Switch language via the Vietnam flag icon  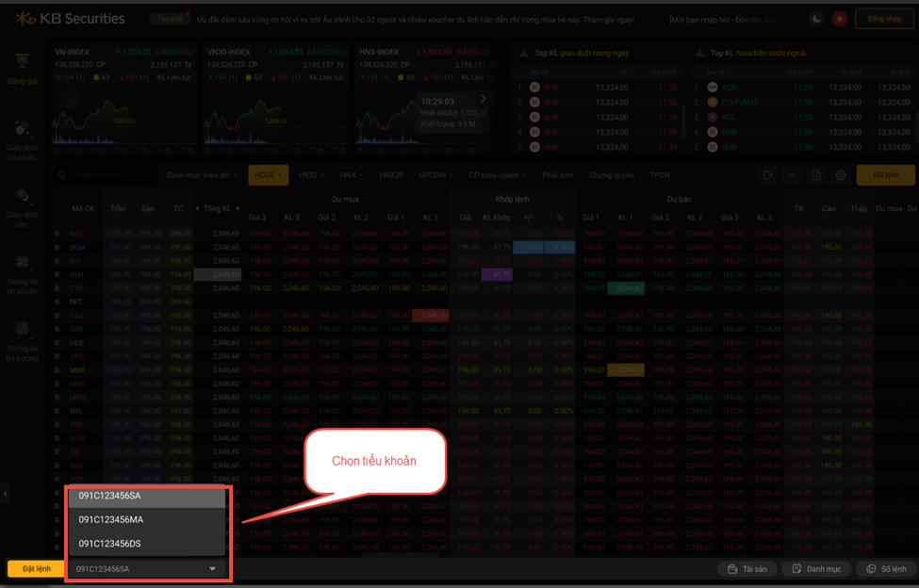pyautogui.click(x=839, y=19)
